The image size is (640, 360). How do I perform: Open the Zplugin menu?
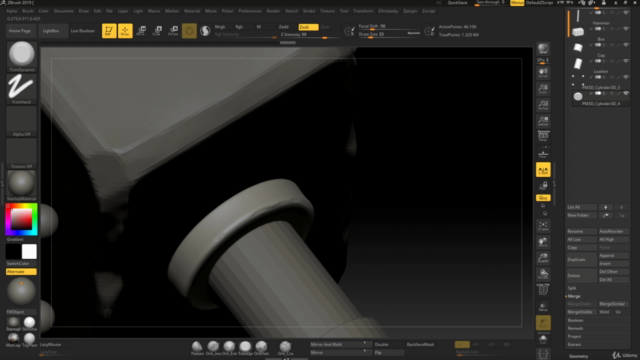(410, 11)
